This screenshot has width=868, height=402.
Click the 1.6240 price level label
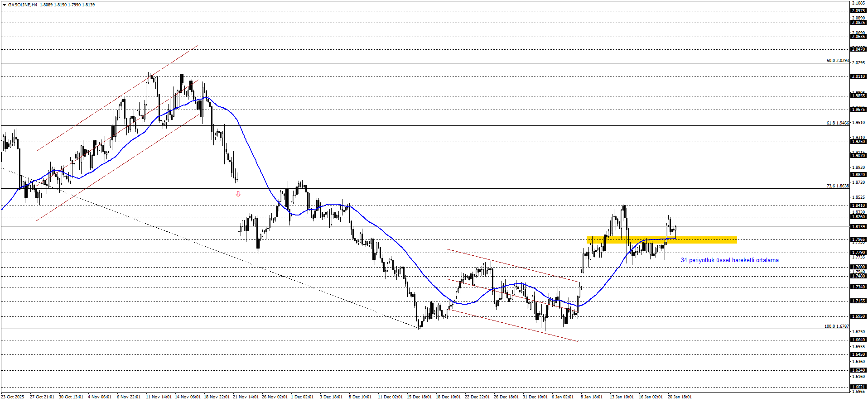coord(858,370)
